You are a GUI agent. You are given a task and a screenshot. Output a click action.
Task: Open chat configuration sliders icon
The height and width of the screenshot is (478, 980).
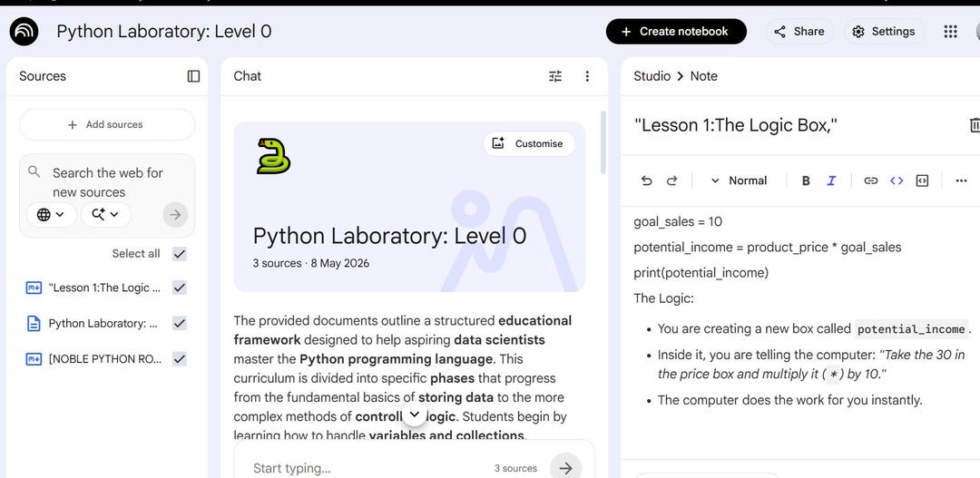pyautogui.click(x=555, y=76)
